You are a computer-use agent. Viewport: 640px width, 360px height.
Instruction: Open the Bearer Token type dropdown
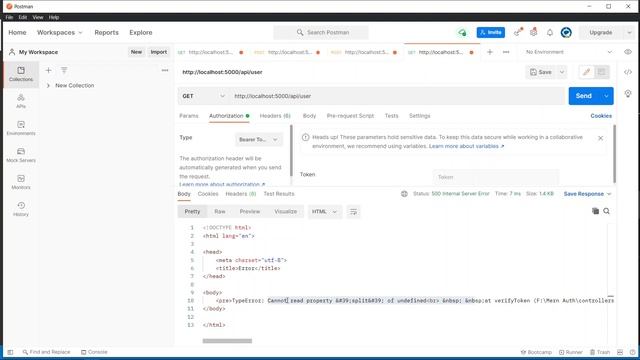tap(258, 140)
